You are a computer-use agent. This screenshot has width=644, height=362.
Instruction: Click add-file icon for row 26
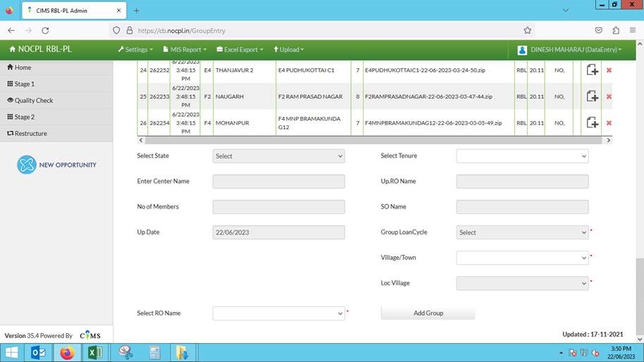pos(593,123)
